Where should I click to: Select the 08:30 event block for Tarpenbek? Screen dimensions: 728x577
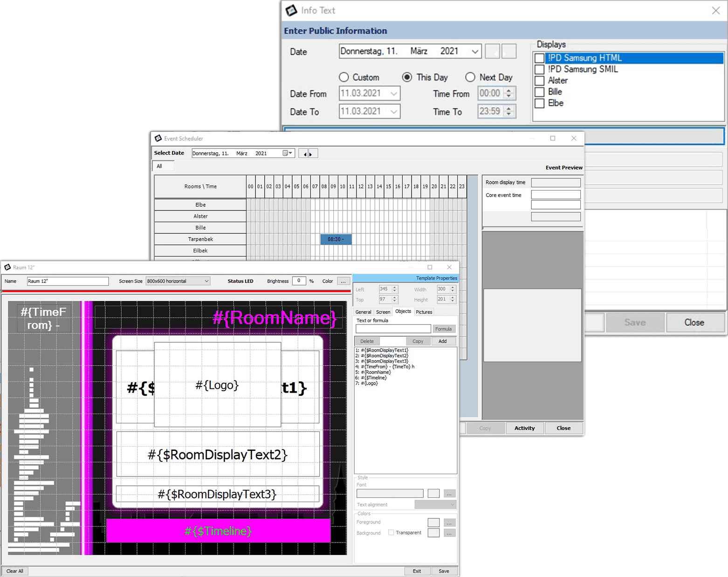336,239
